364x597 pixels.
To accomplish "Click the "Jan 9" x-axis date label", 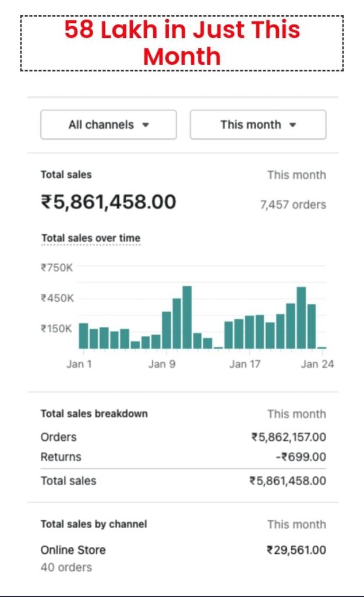I will [161, 364].
